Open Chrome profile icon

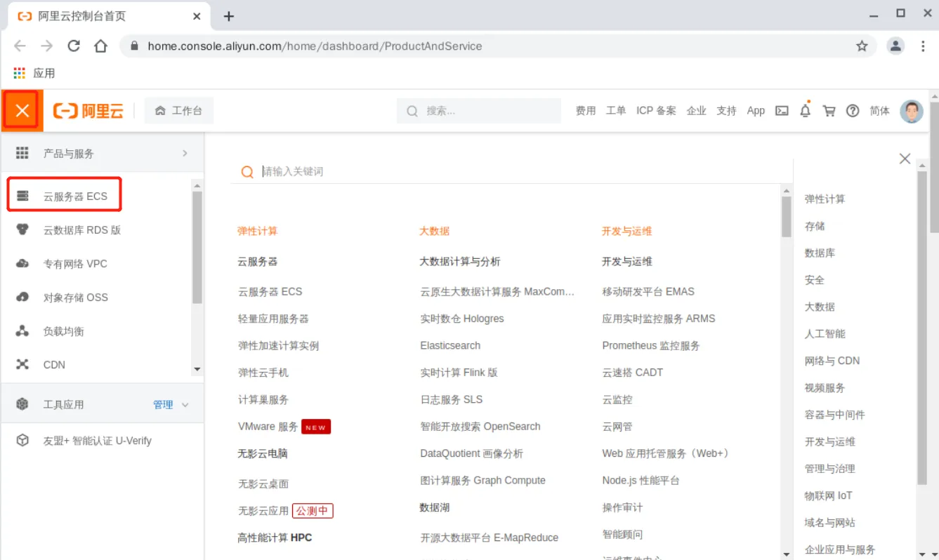[x=895, y=46]
